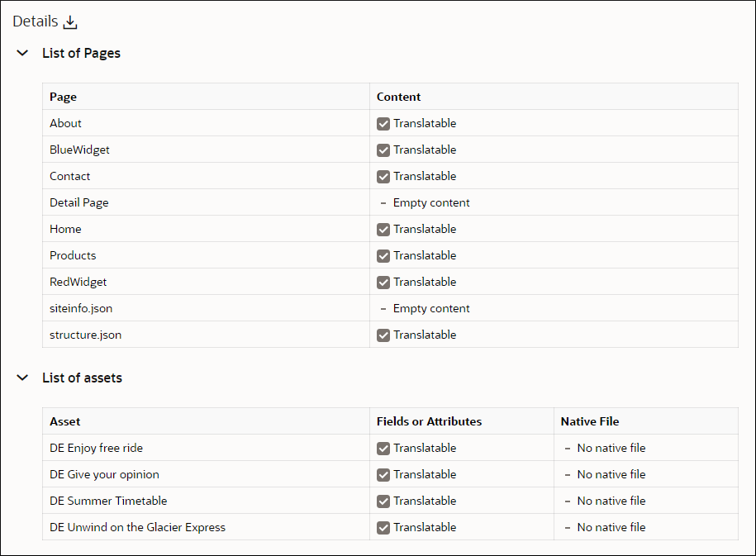The height and width of the screenshot is (556, 756).
Task: Toggle Translatable checkbox for BlueWidget page
Action: (383, 150)
